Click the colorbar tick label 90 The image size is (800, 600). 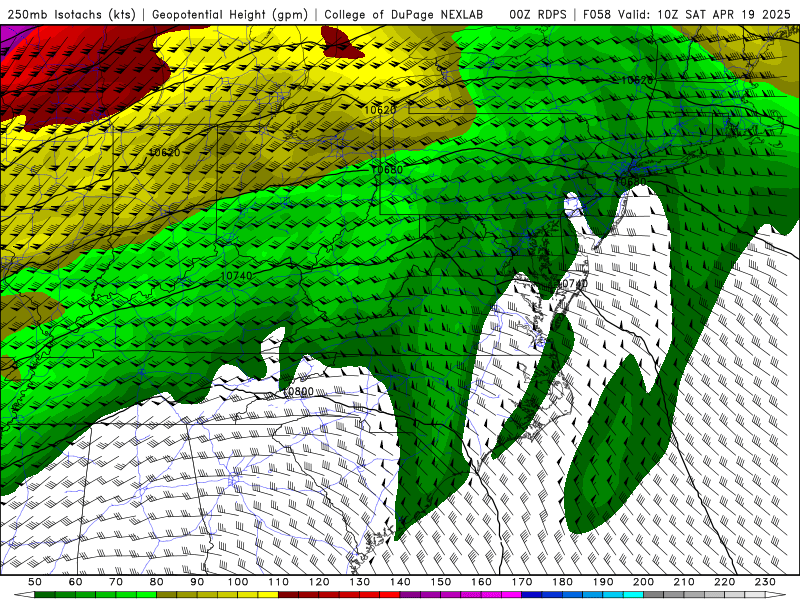pos(197,582)
